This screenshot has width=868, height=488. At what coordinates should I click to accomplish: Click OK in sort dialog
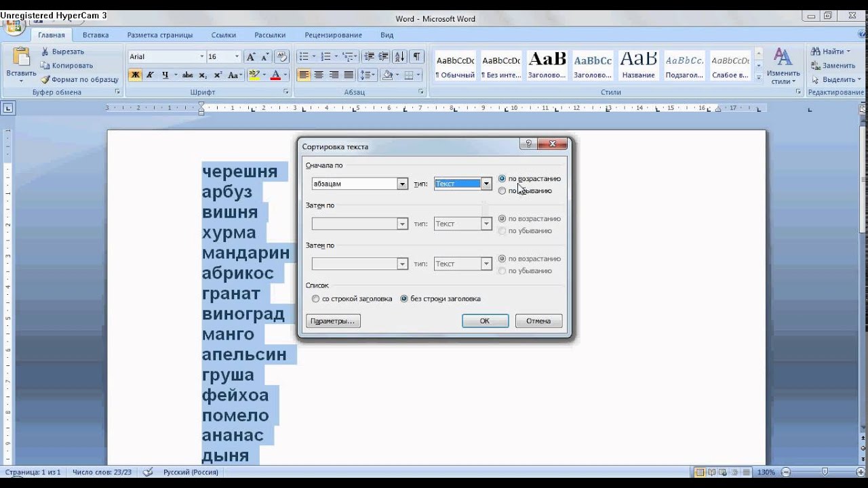(x=485, y=321)
